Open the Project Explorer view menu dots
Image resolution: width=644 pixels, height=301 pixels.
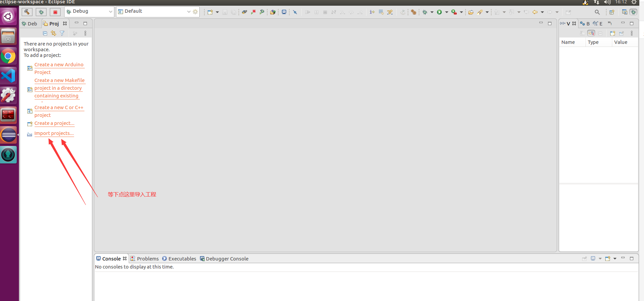tap(85, 33)
